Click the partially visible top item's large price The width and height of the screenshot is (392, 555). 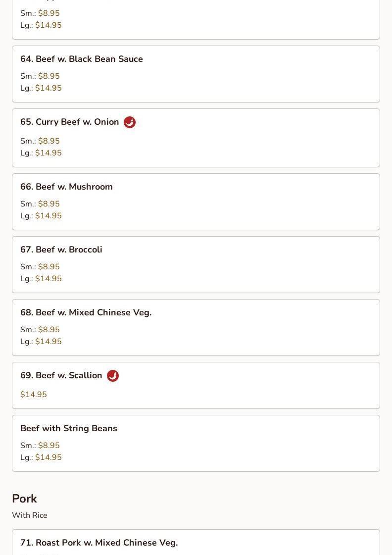tap(41, 25)
